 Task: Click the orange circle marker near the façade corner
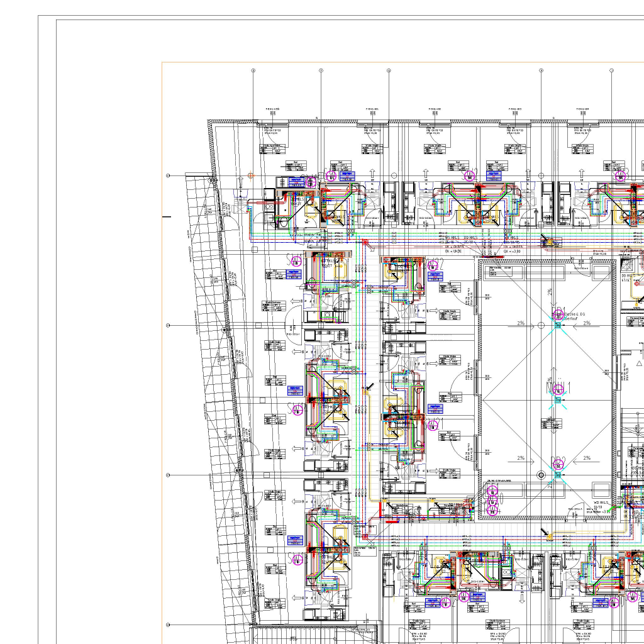coord(251,175)
